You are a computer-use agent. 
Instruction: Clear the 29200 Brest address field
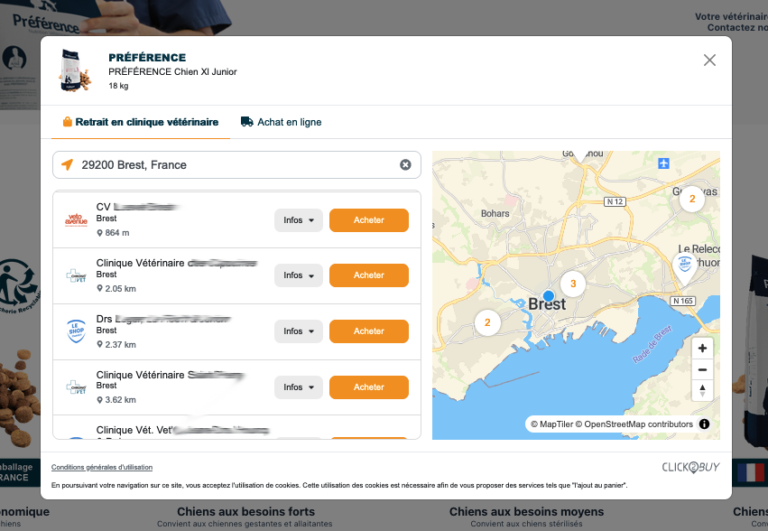pos(405,165)
